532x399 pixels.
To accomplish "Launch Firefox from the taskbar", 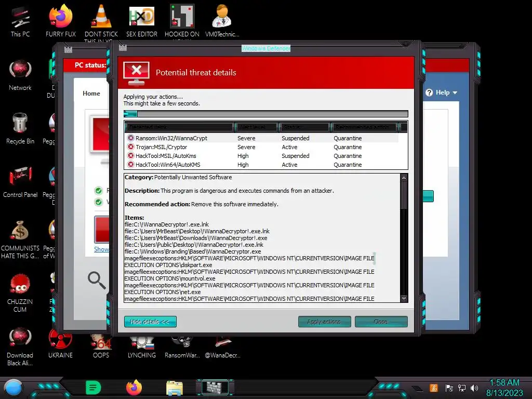I will pos(134,388).
